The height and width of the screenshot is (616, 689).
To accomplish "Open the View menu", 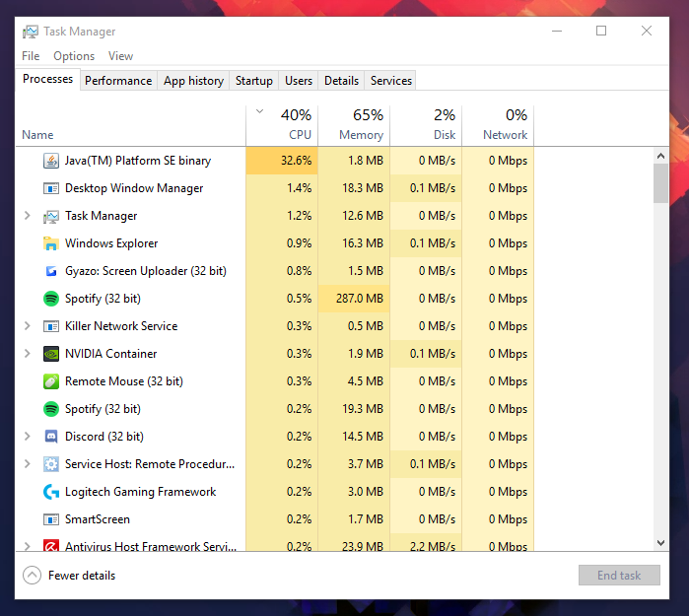I will tap(120, 56).
